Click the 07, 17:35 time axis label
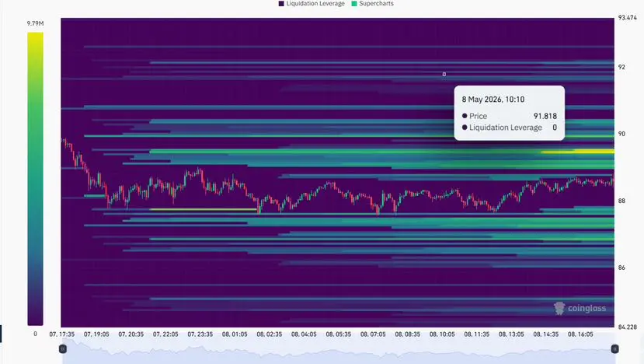This screenshot has width=644, height=364. click(62, 334)
